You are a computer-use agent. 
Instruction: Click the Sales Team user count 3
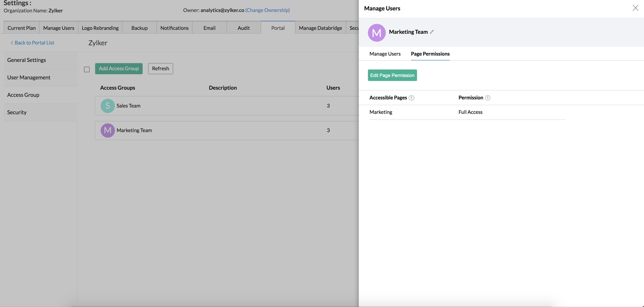click(328, 106)
